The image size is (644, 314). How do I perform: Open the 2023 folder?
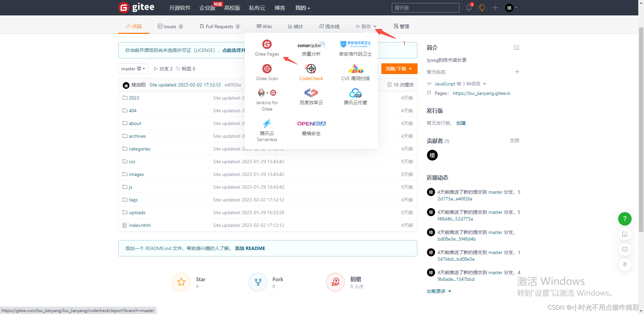click(134, 98)
